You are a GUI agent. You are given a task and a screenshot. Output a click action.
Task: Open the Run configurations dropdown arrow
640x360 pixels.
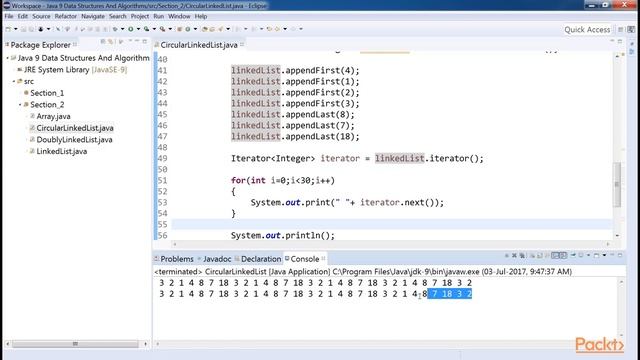click(x=138, y=29)
